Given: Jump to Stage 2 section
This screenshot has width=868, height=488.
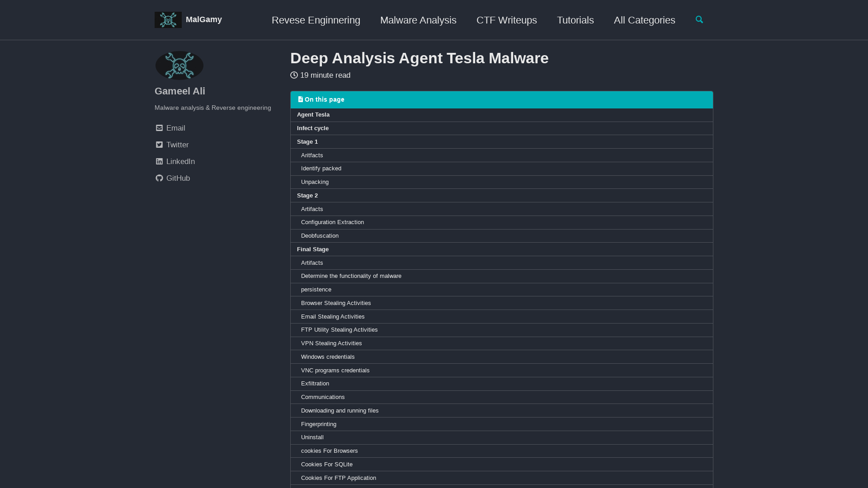Looking at the screenshot, I should coord(502,196).
